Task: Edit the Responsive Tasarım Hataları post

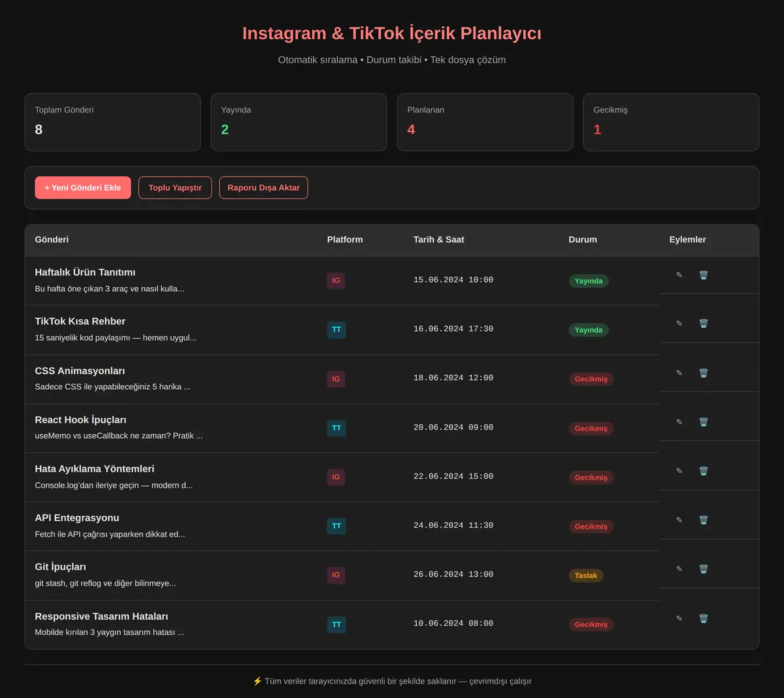Action: (x=679, y=618)
